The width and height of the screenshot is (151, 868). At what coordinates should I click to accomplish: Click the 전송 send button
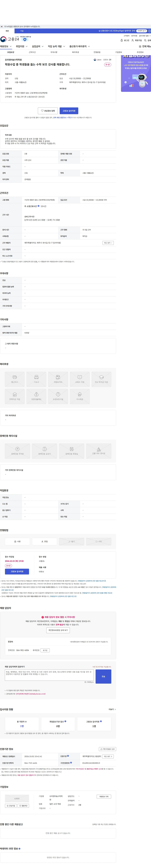click(x=103, y=676)
